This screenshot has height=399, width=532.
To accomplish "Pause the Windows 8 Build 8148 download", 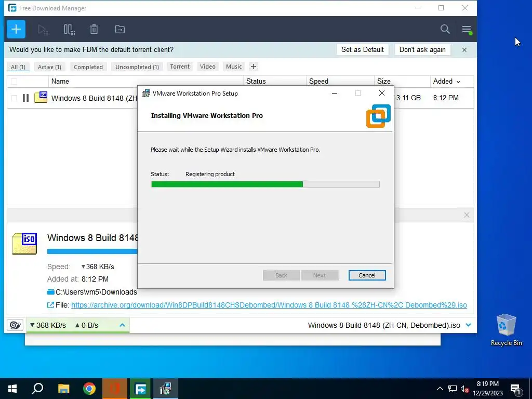I will [25, 98].
